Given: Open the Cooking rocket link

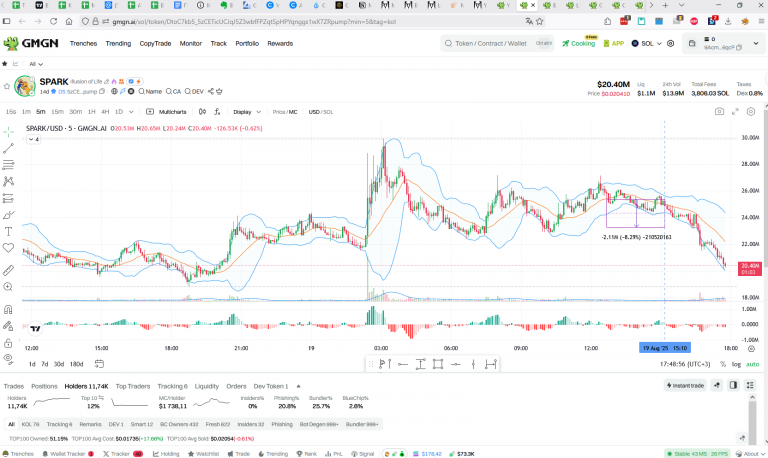Looking at the screenshot, I should [578, 44].
